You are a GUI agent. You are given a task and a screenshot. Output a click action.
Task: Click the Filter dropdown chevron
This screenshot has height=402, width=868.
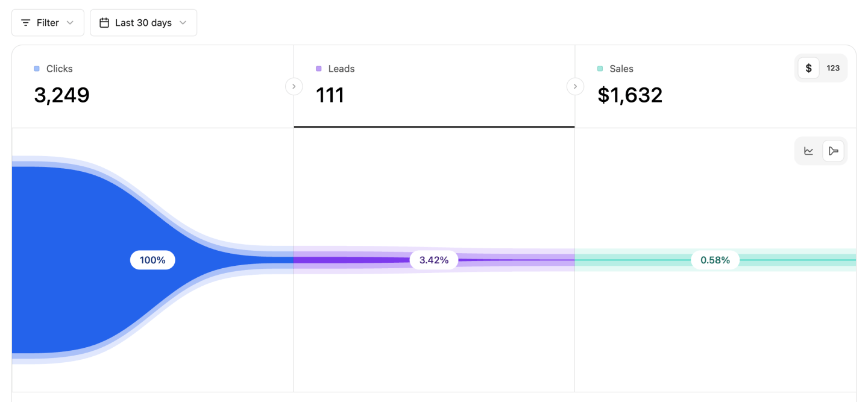70,23
